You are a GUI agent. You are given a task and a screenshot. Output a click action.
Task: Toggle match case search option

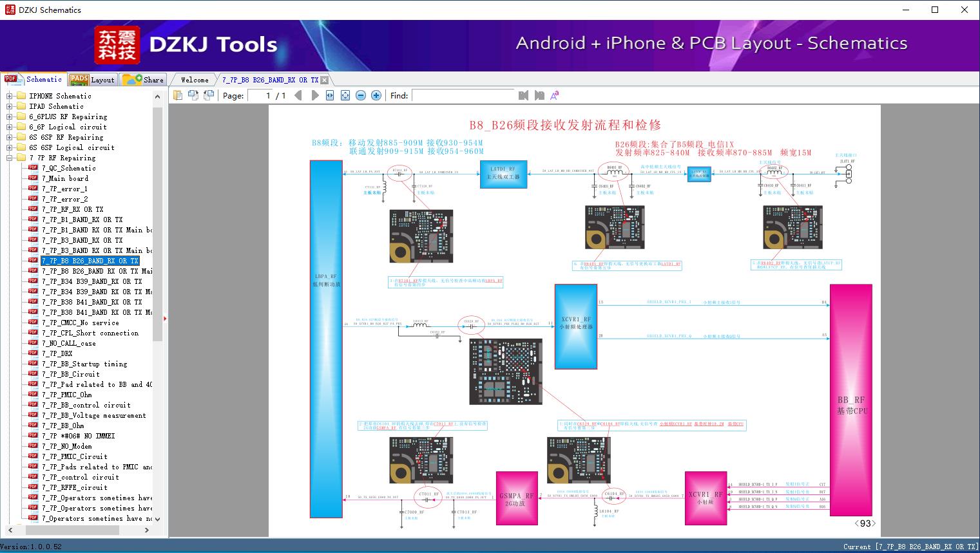[x=555, y=95]
